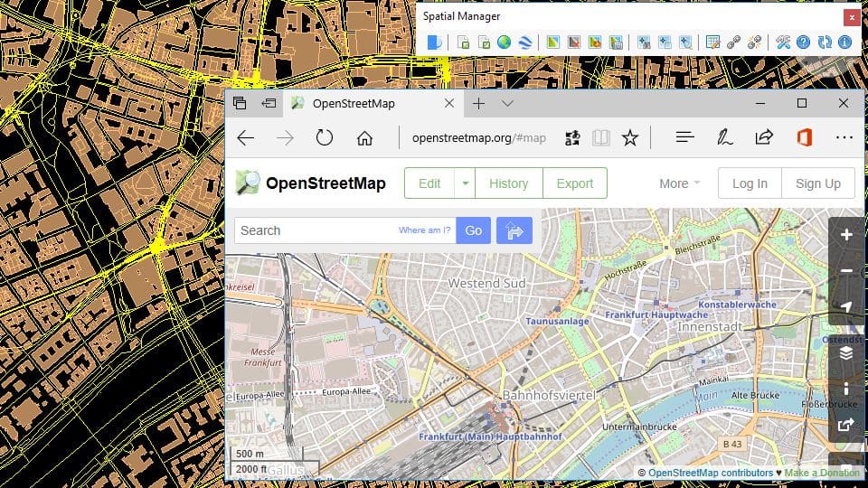The width and height of the screenshot is (868, 488).
Task: Click the Taunusanlage station label
Action: click(557, 321)
